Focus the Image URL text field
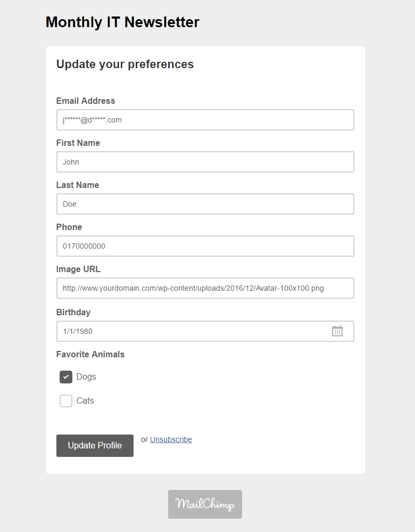Viewport: 415px width, 532px height. (x=205, y=288)
